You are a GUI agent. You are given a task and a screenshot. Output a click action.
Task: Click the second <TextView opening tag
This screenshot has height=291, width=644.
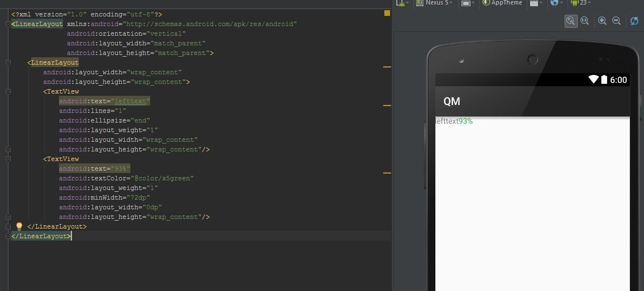click(61, 159)
